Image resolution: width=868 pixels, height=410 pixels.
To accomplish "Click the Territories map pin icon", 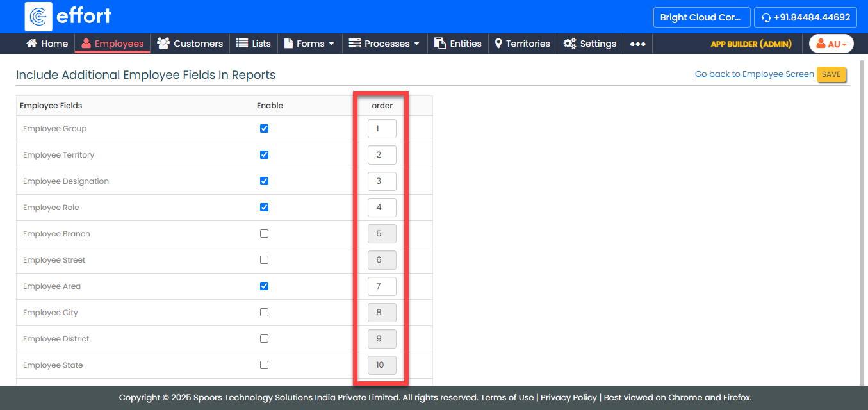I will click(x=498, y=44).
